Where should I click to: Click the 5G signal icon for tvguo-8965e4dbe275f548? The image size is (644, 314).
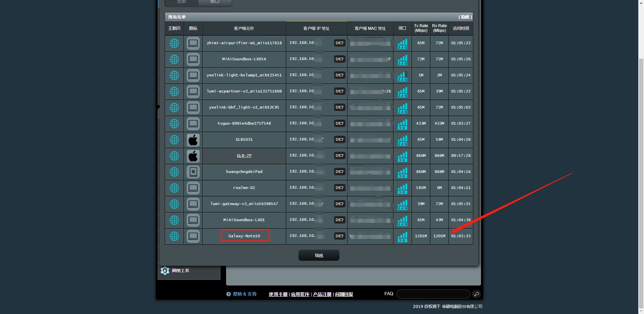402,124
